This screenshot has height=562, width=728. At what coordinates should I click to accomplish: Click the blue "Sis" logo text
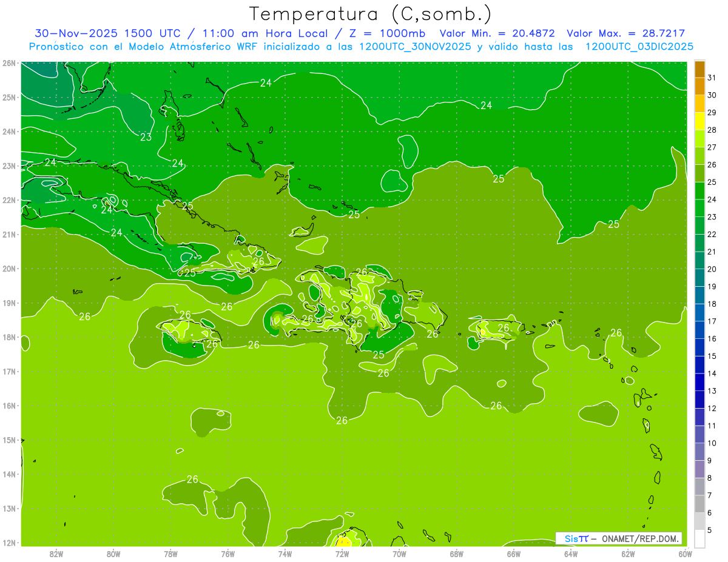point(571,538)
